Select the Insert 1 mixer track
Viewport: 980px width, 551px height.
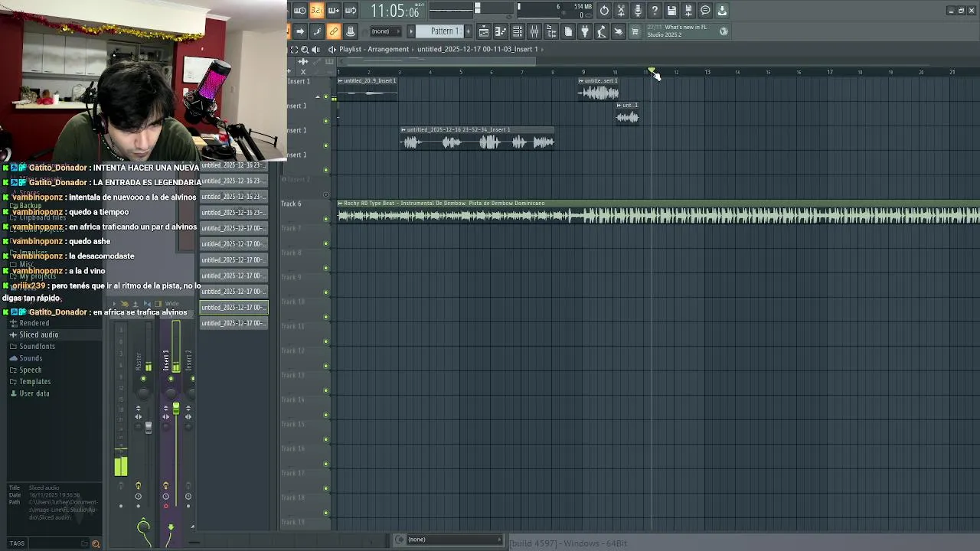click(166, 360)
